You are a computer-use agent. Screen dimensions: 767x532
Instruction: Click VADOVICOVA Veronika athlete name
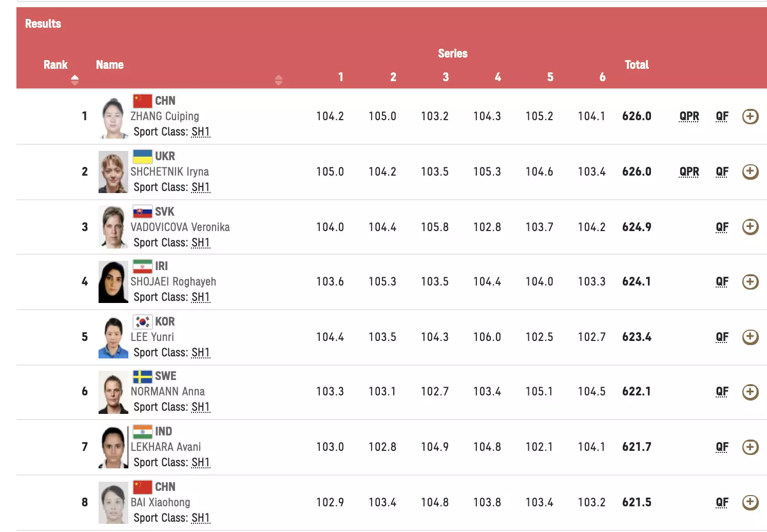coord(180,227)
